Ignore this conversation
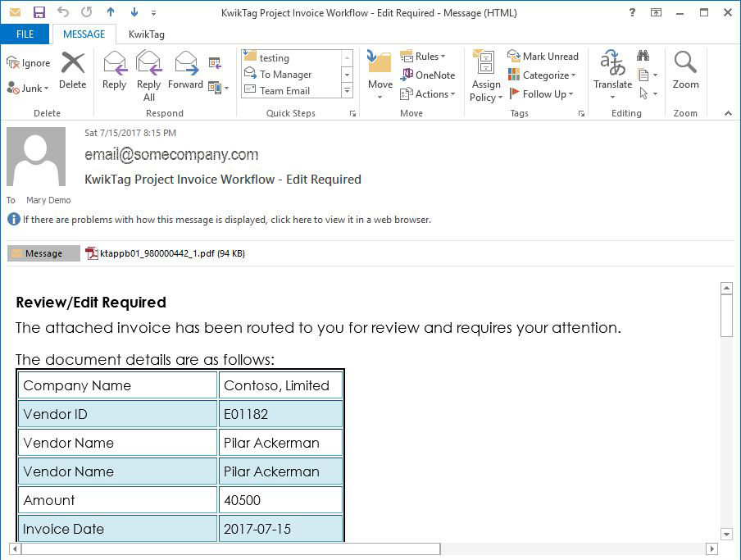741x560 pixels. pos(29,63)
